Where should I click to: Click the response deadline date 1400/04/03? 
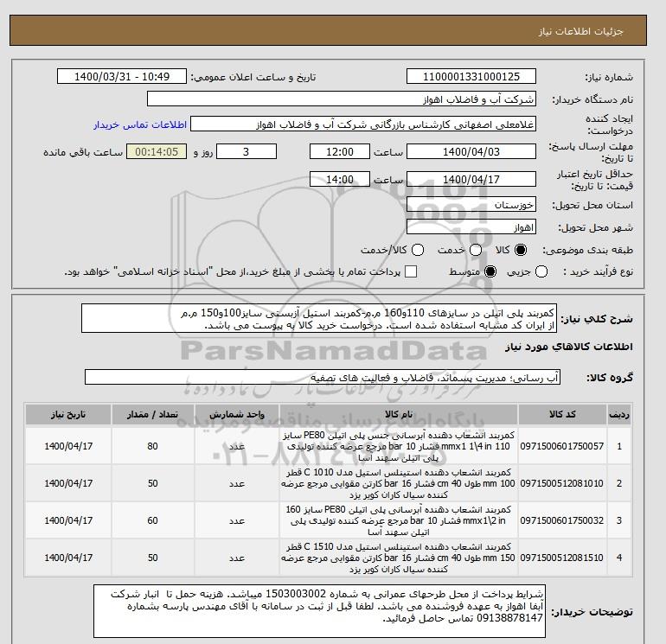(x=471, y=151)
